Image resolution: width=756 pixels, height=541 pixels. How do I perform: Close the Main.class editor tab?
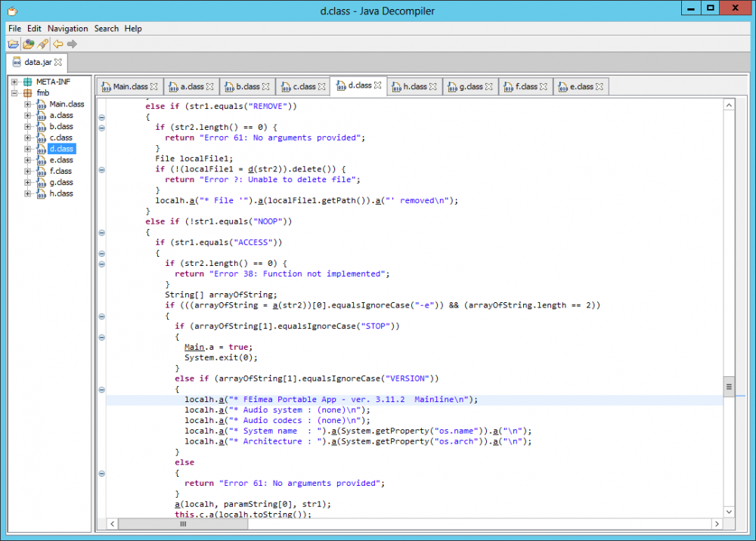pos(154,87)
